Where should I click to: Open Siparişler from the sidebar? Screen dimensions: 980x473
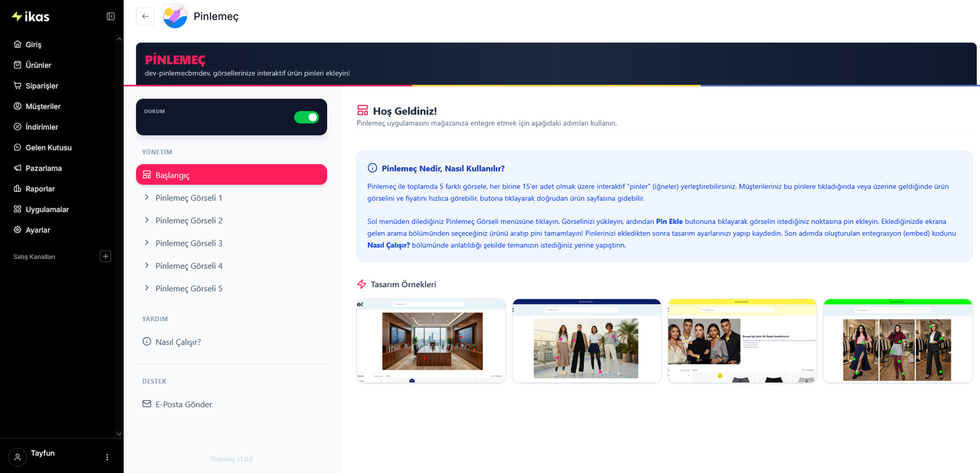click(x=41, y=86)
